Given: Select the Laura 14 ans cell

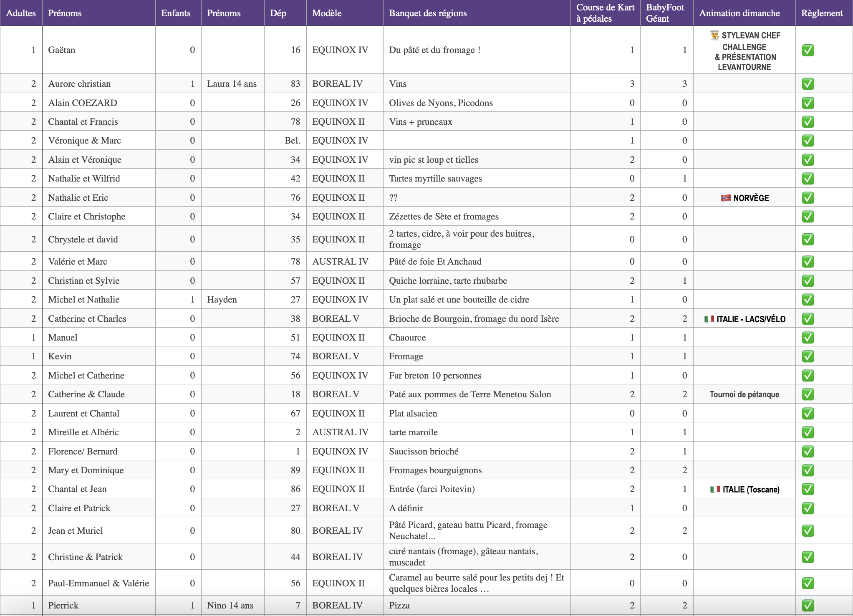Looking at the screenshot, I should pos(232,83).
